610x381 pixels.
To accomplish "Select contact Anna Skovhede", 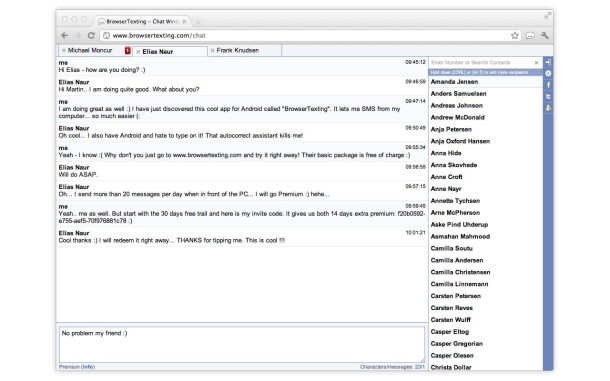I will click(x=486, y=165).
